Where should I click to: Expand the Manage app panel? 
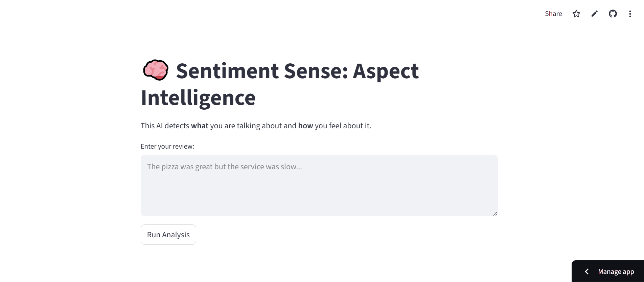click(x=608, y=271)
